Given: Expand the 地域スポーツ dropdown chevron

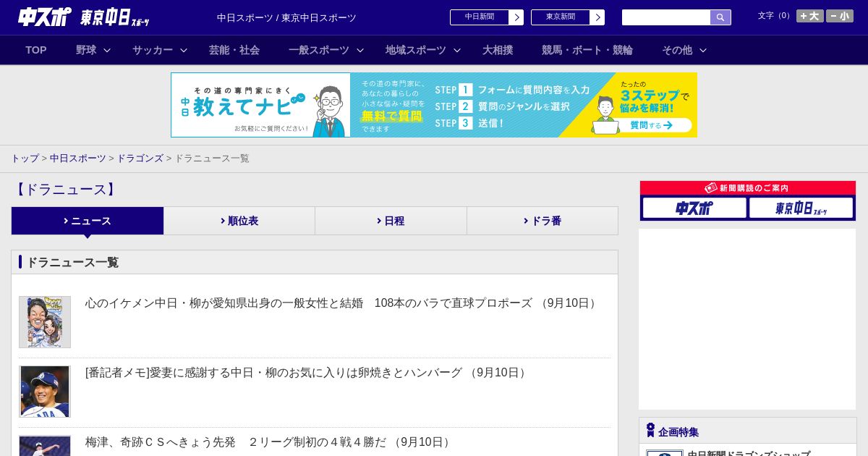Looking at the screenshot, I should pyautogui.click(x=457, y=50).
